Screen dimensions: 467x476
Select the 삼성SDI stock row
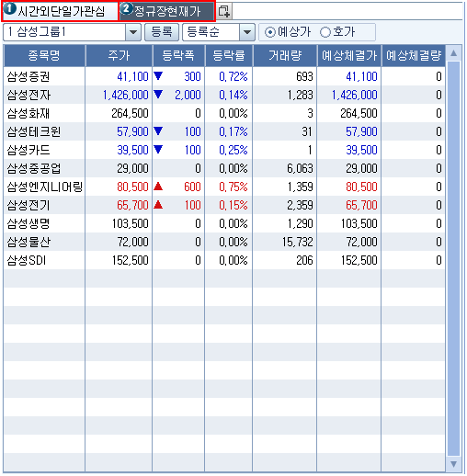point(224,260)
